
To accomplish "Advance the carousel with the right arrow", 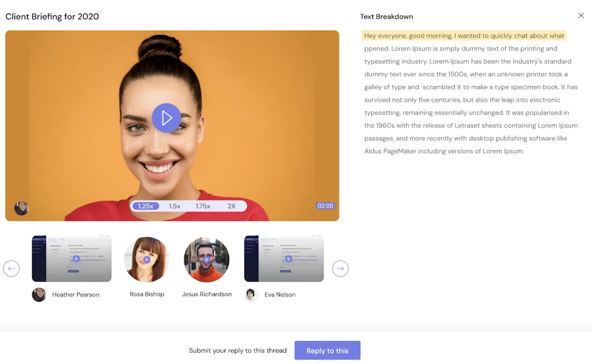I will click(341, 268).
